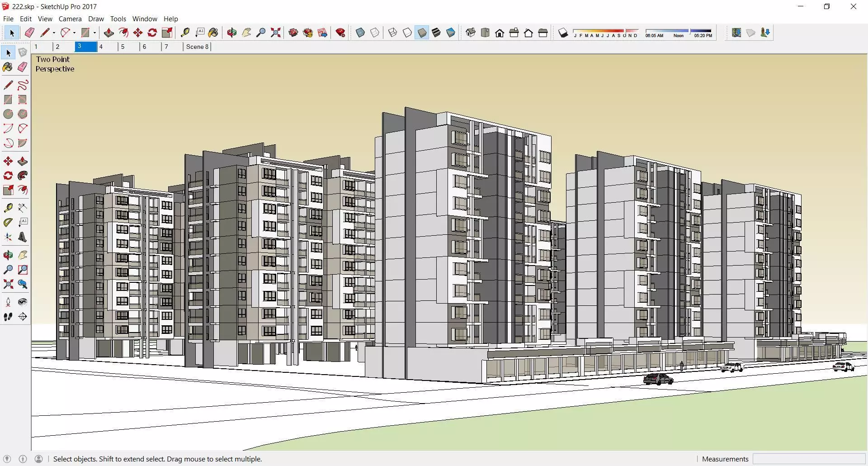Expand the Line tool dropdown arrow
The height and width of the screenshot is (466, 868).
point(54,33)
